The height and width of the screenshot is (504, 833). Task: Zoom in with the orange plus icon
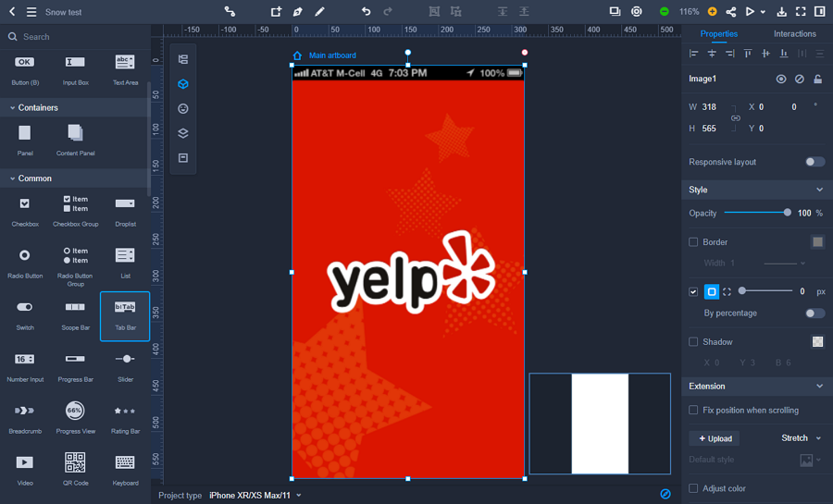point(712,12)
